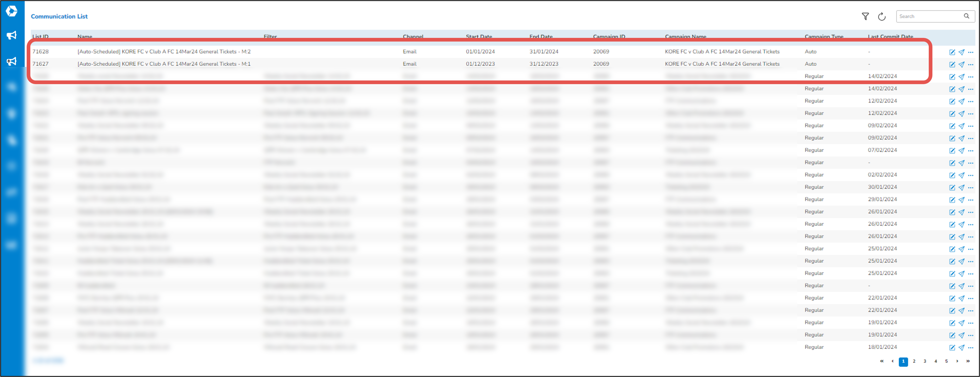Go to page 2
This screenshot has width=980, height=377.
tap(914, 361)
